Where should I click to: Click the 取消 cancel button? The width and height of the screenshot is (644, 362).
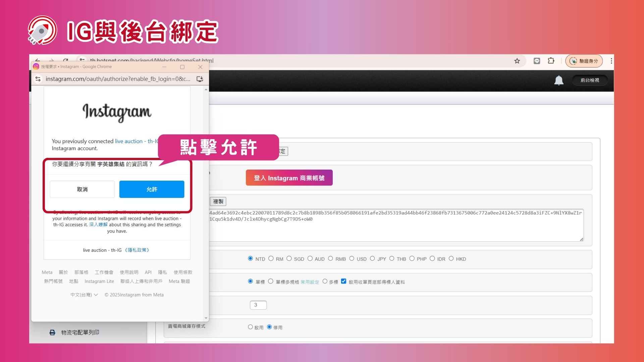[82, 189]
